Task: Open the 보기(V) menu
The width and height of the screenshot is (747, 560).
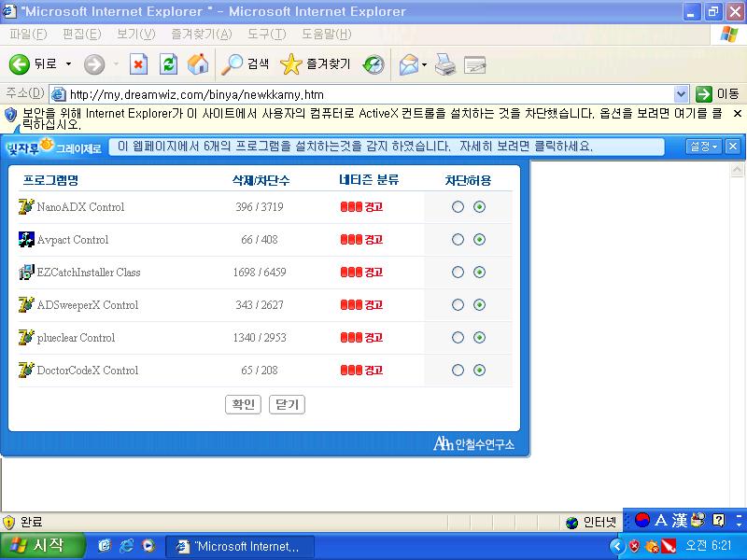Action: tap(136, 35)
